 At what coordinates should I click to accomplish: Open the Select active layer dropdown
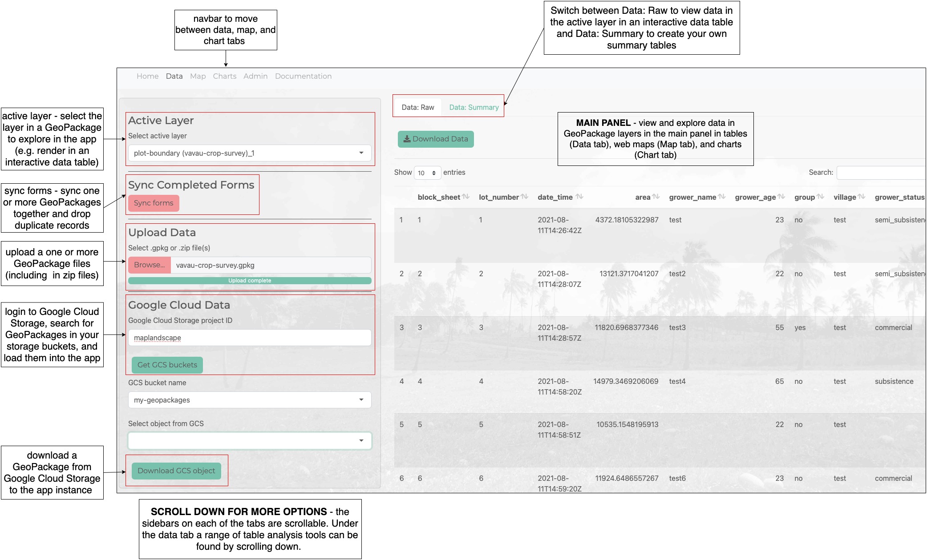click(250, 153)
